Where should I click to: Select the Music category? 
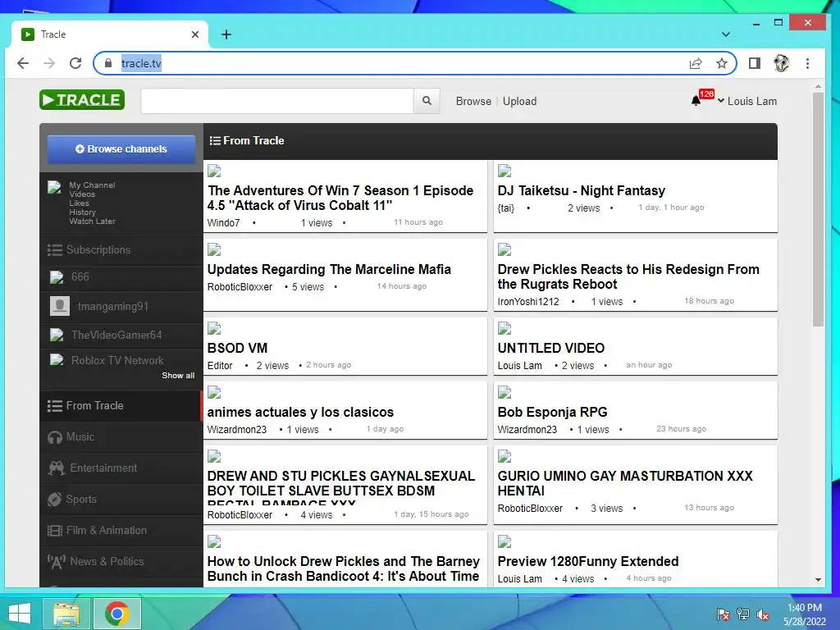click(x=121, y=437)
